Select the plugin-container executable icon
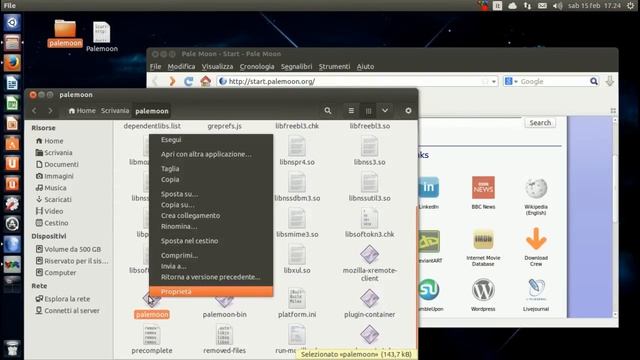The image size is (640, 360). (369, 299)
